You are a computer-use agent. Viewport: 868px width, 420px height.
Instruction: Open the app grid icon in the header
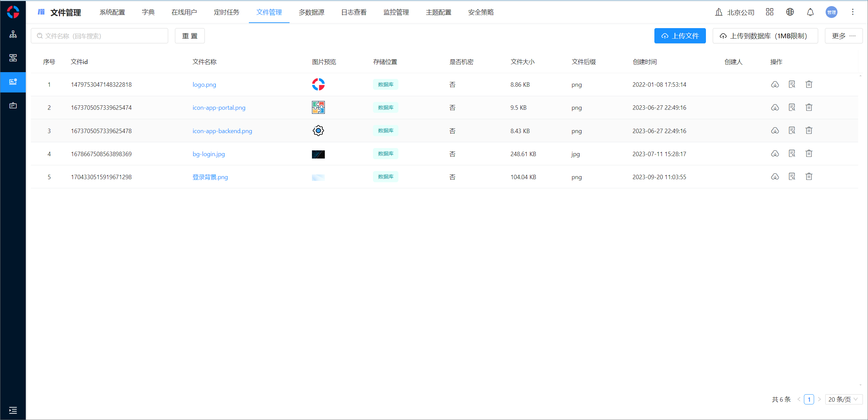(x=769, y=12)
